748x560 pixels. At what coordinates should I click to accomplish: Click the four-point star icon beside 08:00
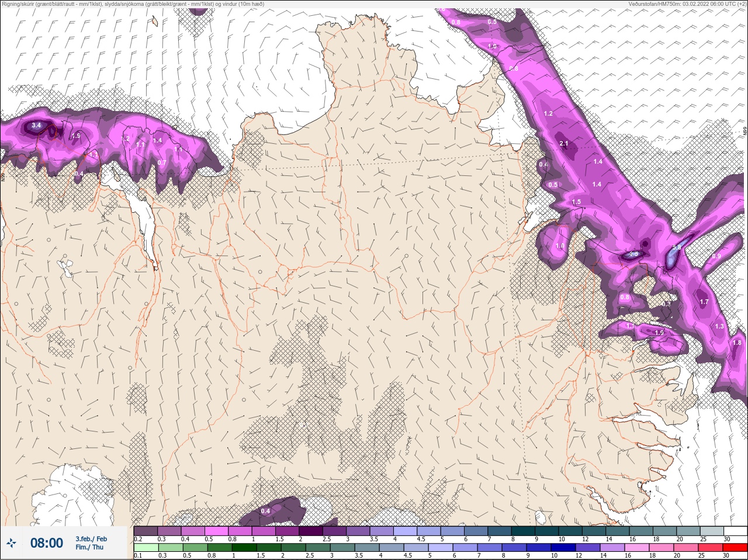[11, 543]
